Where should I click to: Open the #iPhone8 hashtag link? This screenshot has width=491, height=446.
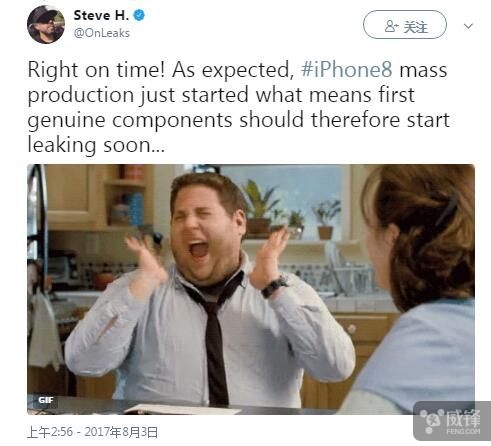[x=346, y=70]
